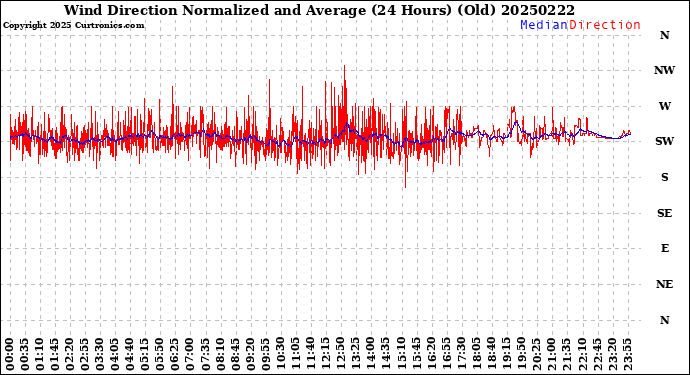Click the 05:15 time axis label
The image size is (690, 375).
pyautogui.click(x=145, y=354)
